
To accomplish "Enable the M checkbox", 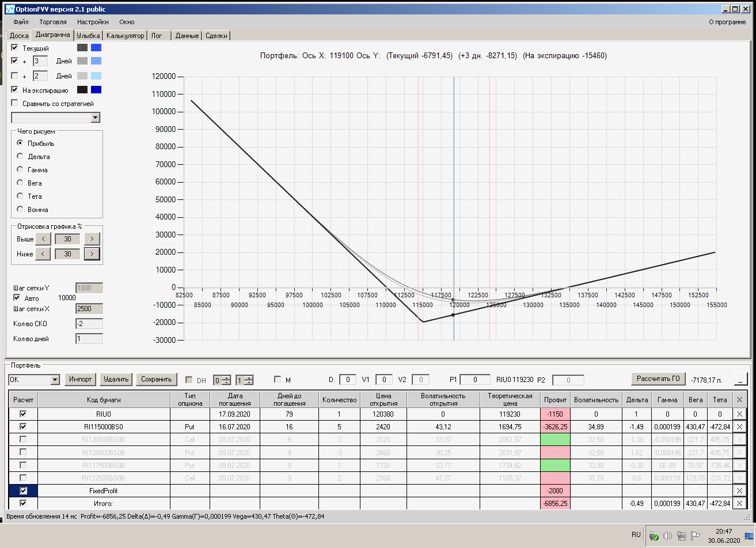I will tap(278, 380).
